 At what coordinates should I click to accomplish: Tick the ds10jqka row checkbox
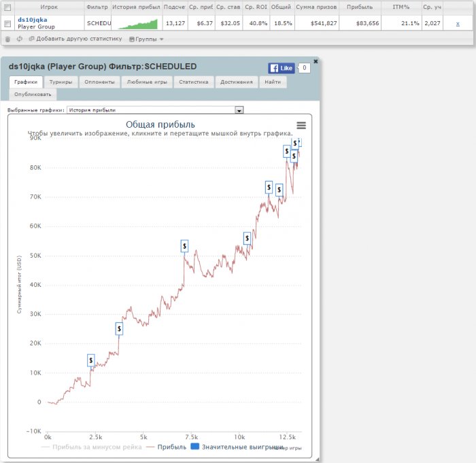click(7, 23)
